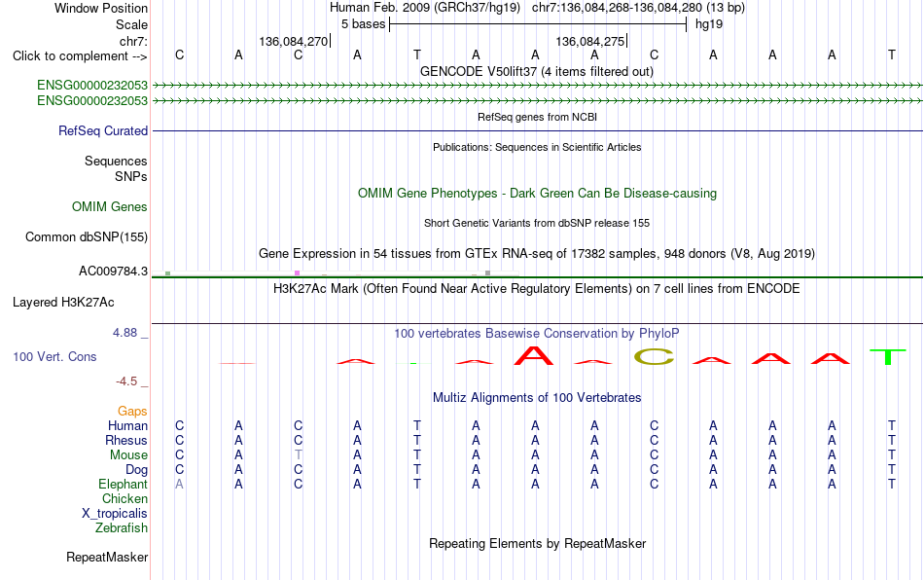Select the SNPs track label

click(131, 176)
